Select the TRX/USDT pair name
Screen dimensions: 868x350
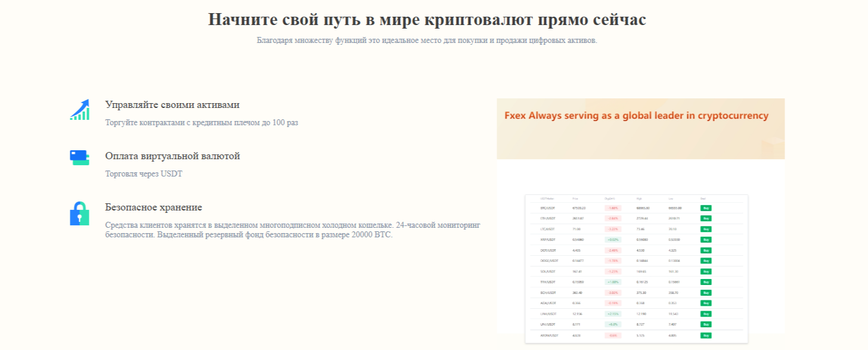(548, 282)
